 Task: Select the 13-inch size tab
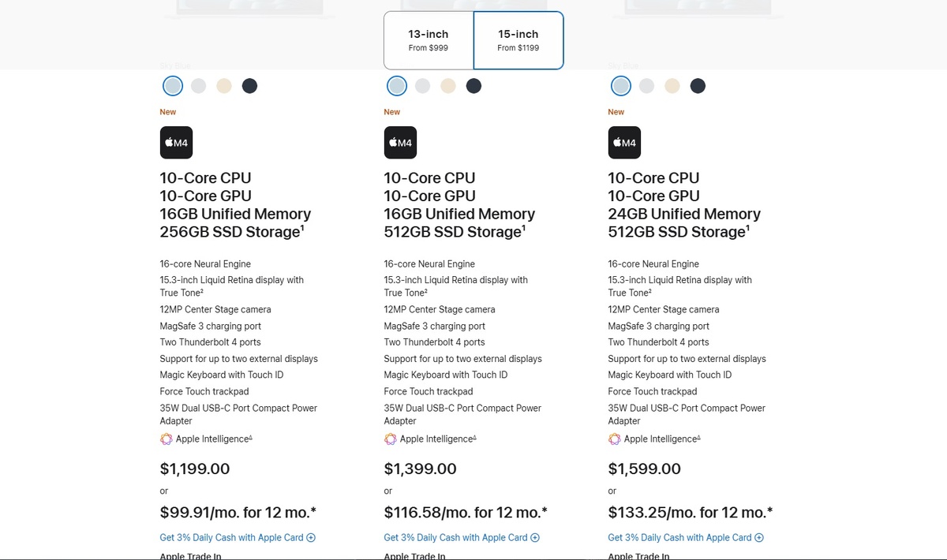point(429,40)
